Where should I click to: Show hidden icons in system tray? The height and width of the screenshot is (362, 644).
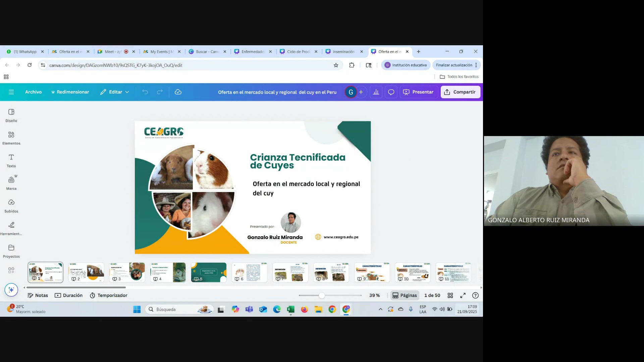click(380, 309)
